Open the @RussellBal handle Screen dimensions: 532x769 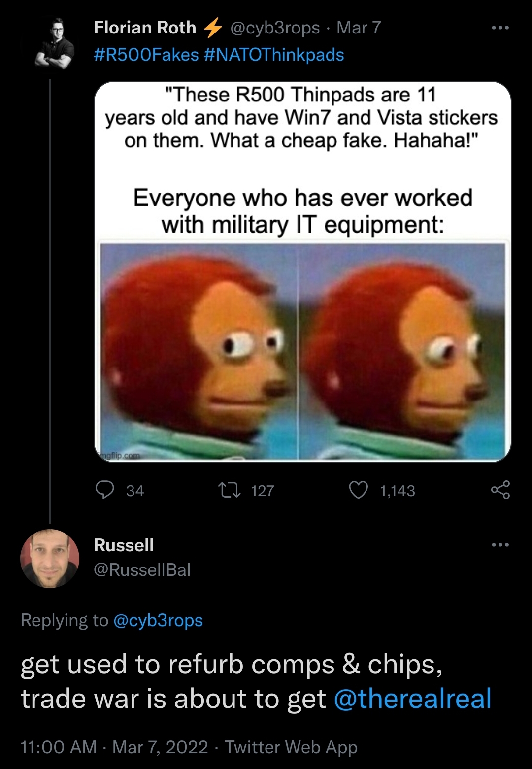(x=142, y=569)
